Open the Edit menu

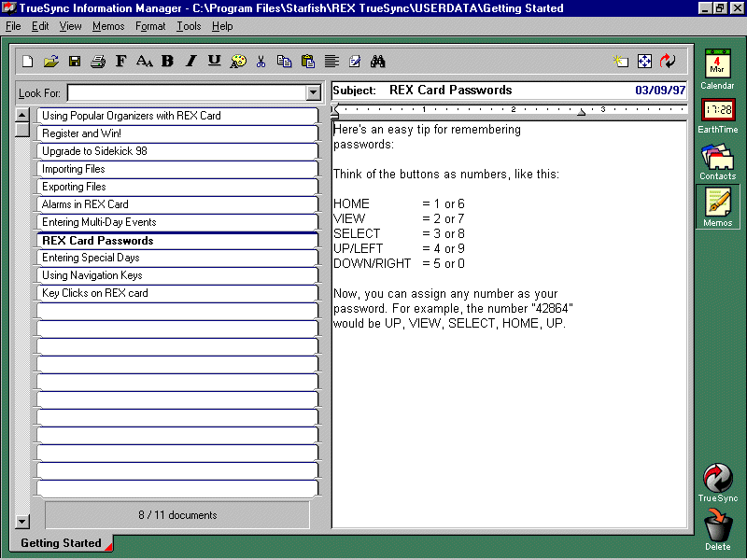40,26
